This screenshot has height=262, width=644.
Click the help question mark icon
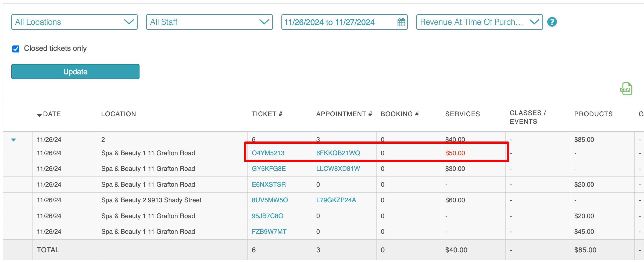552,22
